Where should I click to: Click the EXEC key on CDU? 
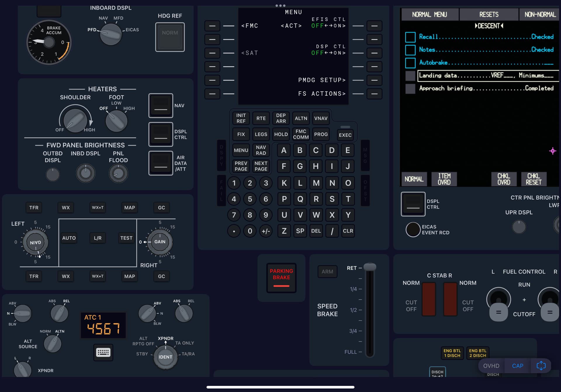345,135
